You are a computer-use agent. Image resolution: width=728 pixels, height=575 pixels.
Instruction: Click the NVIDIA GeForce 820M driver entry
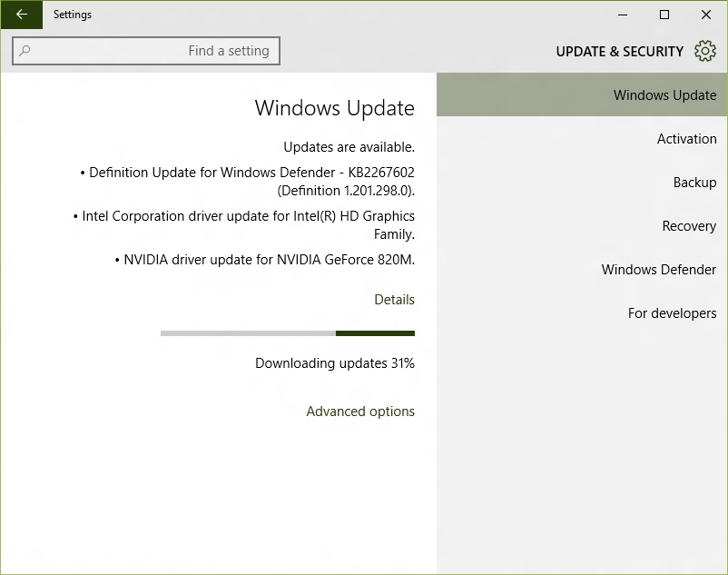click(x=265, y=260)
